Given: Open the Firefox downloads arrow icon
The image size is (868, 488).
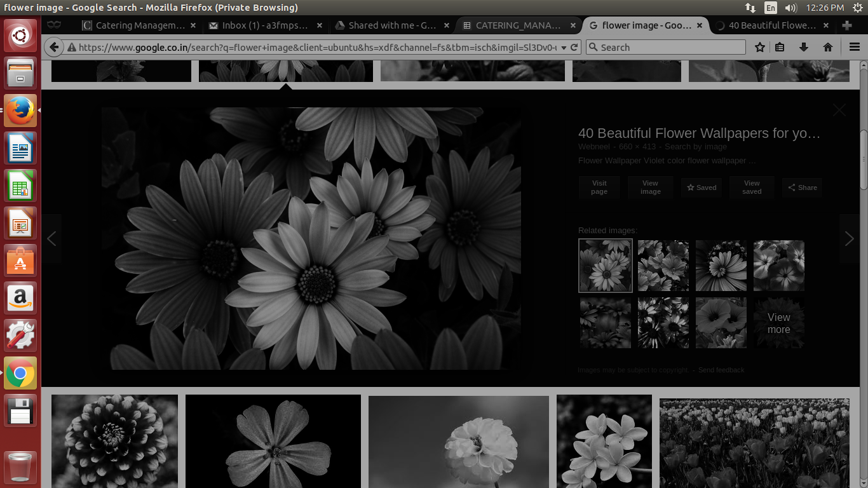Looking at the screenshot, I should (x=804, y=47).
